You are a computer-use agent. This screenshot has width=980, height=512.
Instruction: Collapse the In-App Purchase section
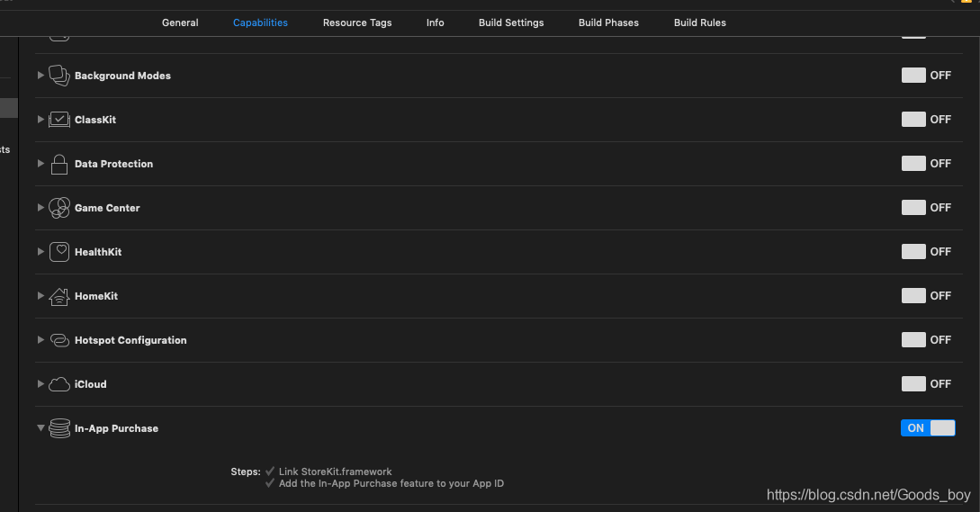tap(40, 427)
